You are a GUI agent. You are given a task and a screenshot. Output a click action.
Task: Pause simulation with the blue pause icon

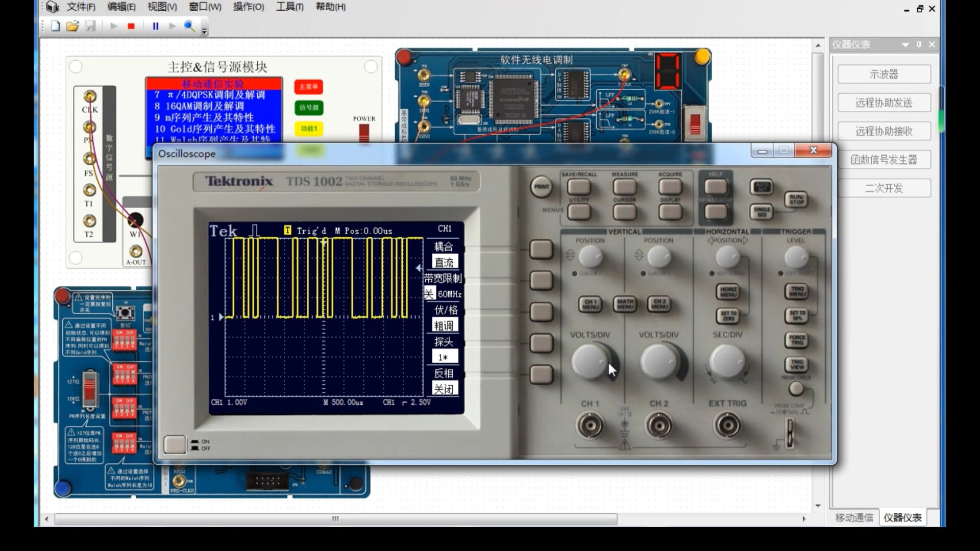[x=156, y=26]
